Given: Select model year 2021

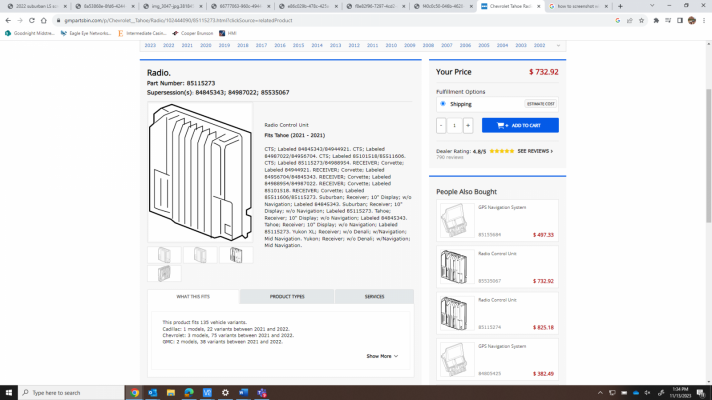Looking at the screenshot, I should click(187, 45).
